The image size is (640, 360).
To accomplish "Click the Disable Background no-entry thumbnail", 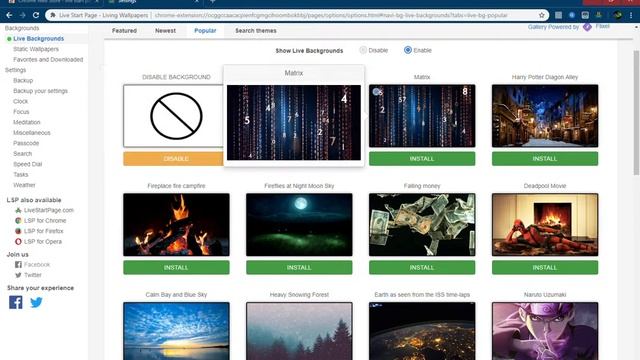I will [x=173, y=116].
